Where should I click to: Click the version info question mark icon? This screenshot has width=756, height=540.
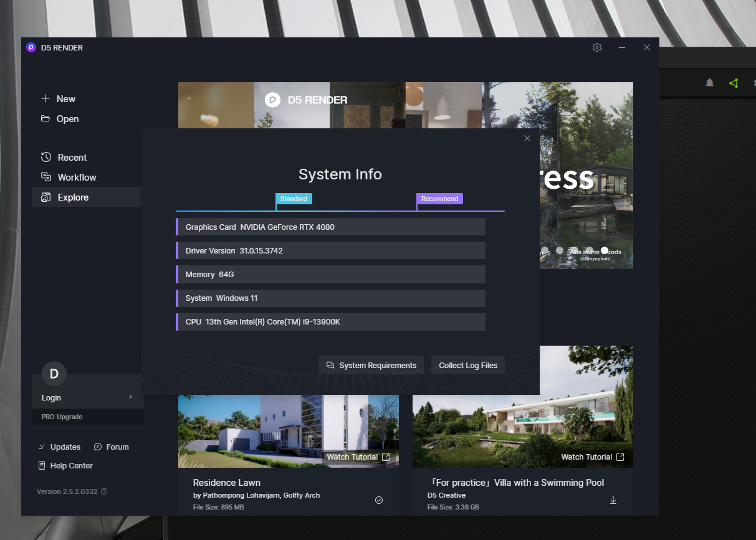[104, 491]
